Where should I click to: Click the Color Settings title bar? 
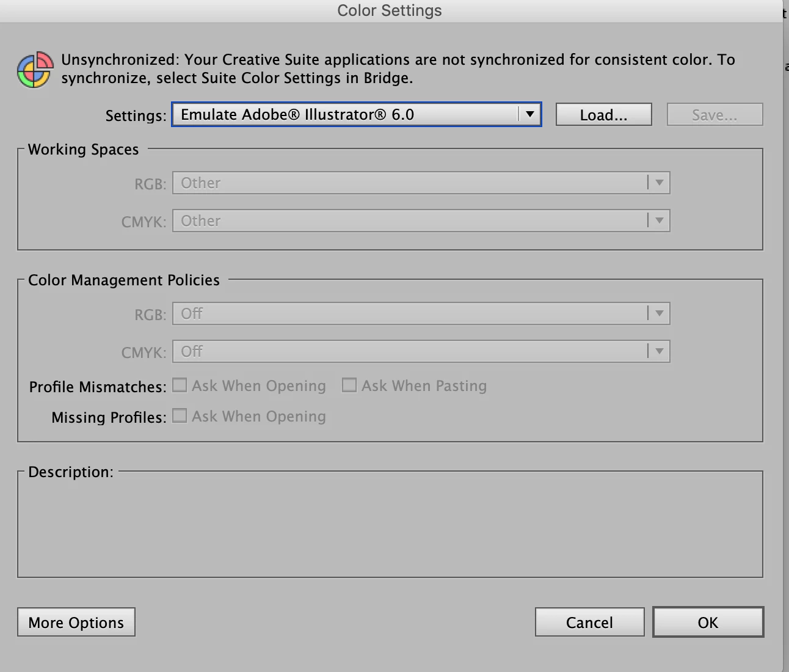point(390,11)
